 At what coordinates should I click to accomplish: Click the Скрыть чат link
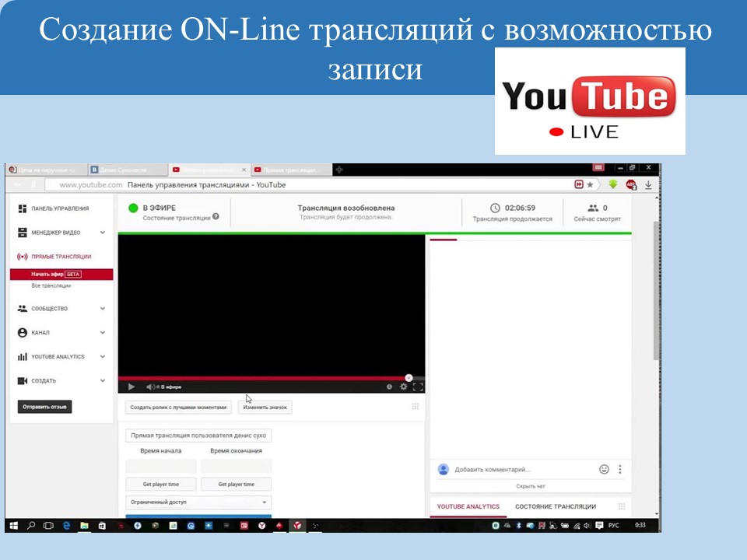(530, 486)
